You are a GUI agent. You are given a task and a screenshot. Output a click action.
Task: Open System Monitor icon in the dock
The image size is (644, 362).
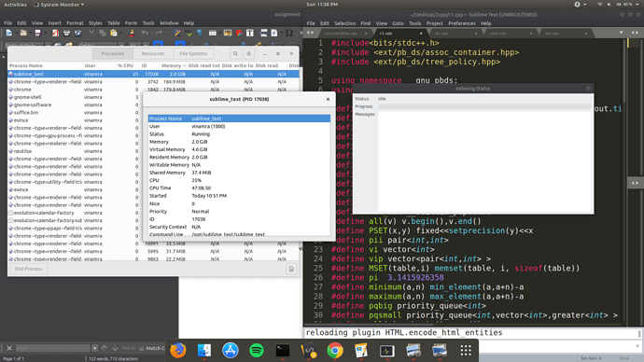[x=387, y=351]
